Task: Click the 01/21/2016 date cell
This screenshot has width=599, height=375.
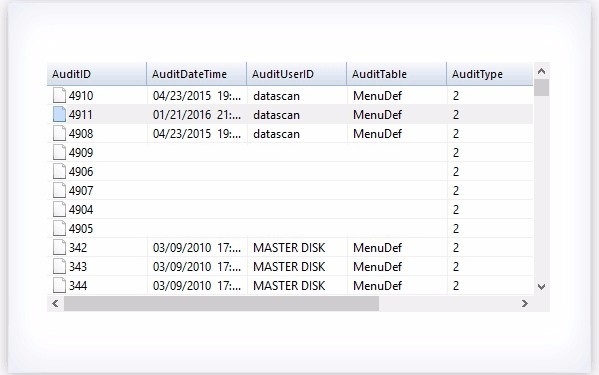Action: click(197, 115)
